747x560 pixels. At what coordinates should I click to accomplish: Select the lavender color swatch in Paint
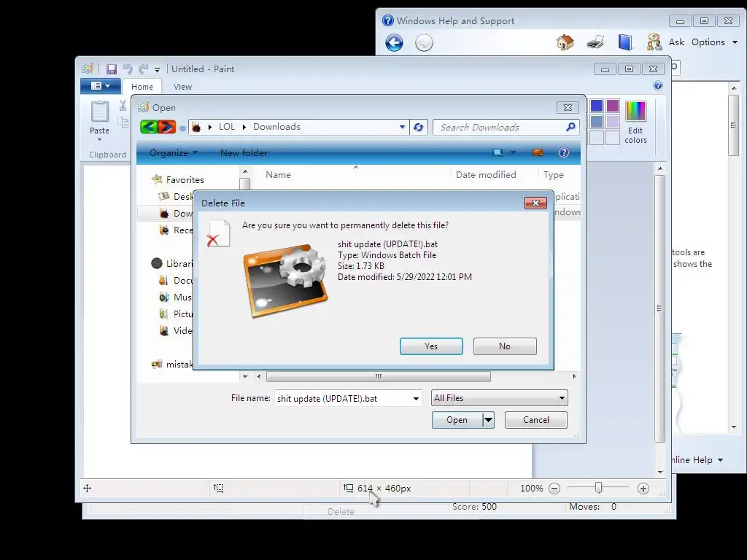click(613, 122)
